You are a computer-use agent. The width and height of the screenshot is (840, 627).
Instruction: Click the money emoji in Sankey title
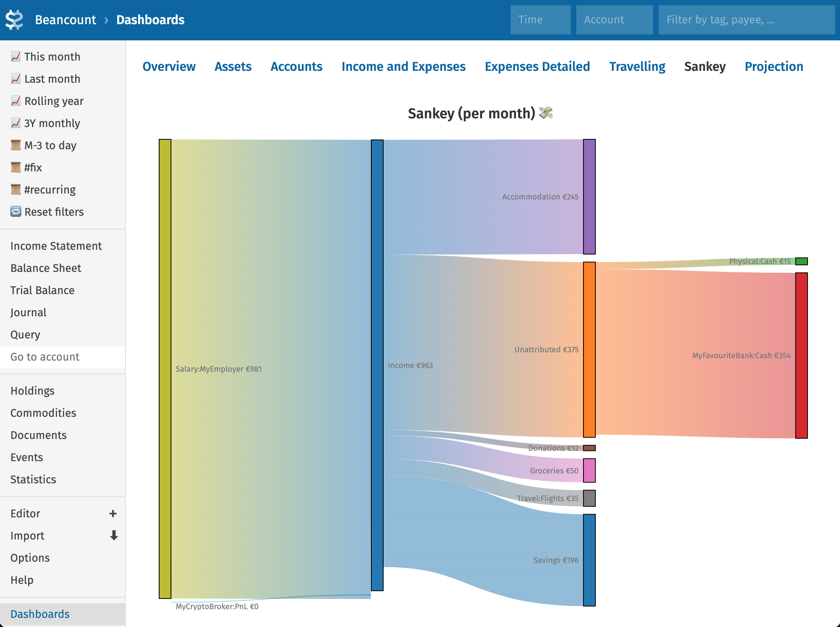tap(546, 113)
